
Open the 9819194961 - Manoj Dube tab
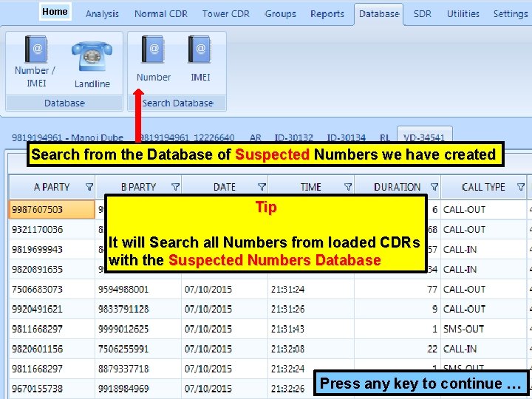point(67,137)
